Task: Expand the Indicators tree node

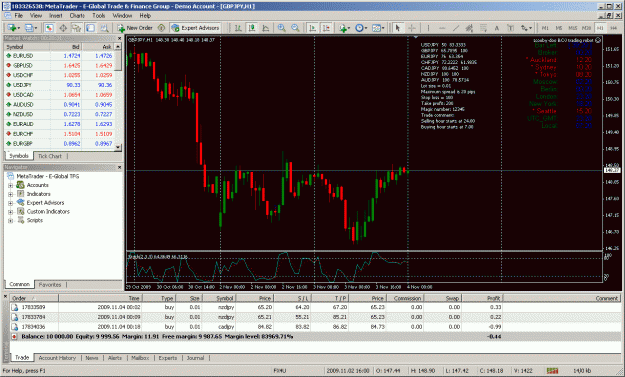Action: click(x=10, y=194)
